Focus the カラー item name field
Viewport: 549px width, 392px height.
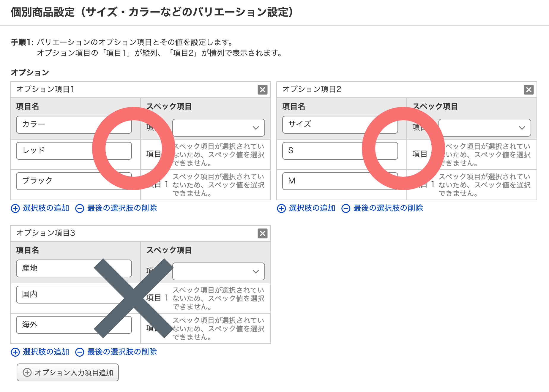[74, 125]
